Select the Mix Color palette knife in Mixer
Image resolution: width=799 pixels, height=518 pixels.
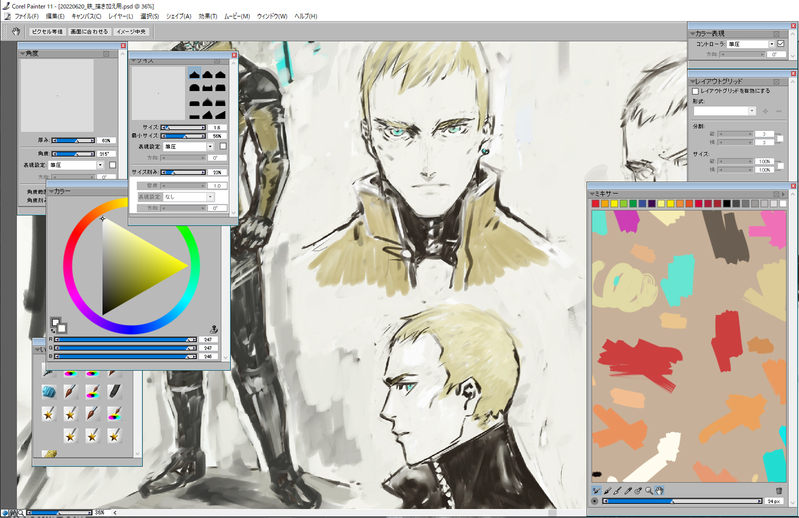pyautogui.click(x=618, y=490)
